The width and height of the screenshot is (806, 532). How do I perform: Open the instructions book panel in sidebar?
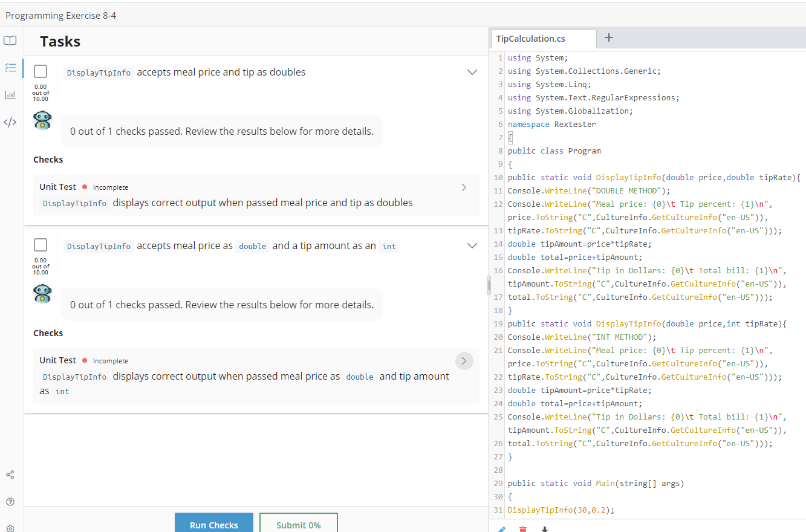[x=10, y=40]
